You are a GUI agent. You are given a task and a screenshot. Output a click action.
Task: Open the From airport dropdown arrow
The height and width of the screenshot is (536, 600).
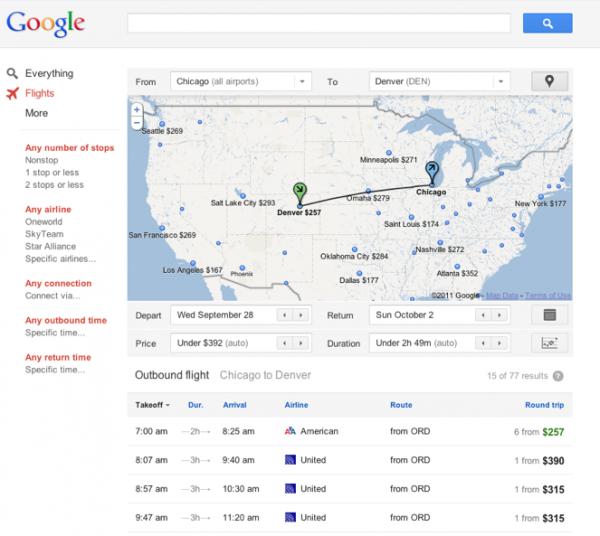302,81
